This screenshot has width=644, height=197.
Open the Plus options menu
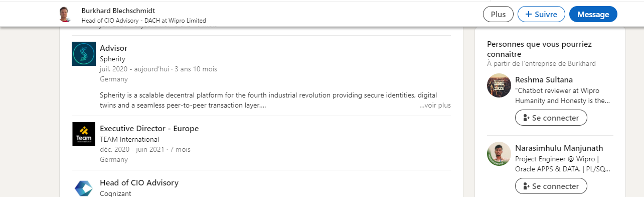[498, 14]
